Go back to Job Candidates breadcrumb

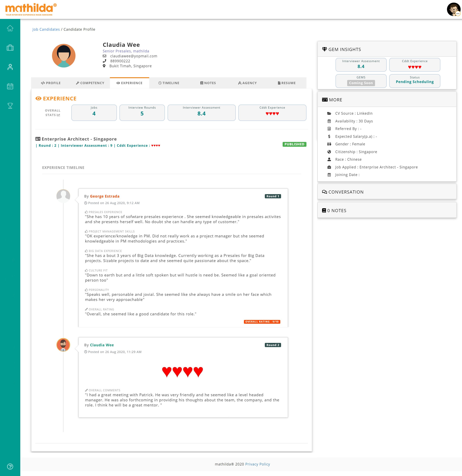46,29
